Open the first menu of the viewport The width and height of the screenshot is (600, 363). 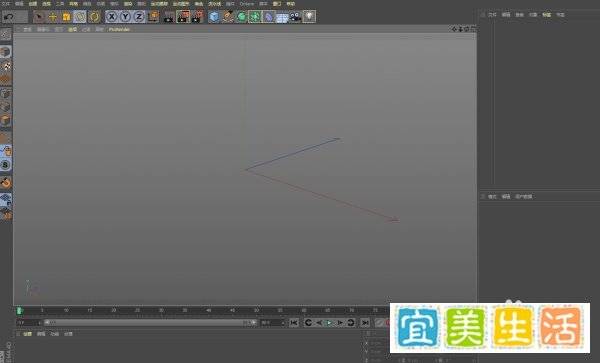pyautogui.click(x=27, y=29)
